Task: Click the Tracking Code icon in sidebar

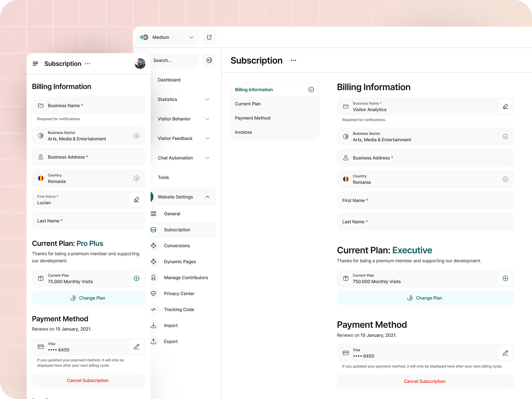Action: point(154,309)
